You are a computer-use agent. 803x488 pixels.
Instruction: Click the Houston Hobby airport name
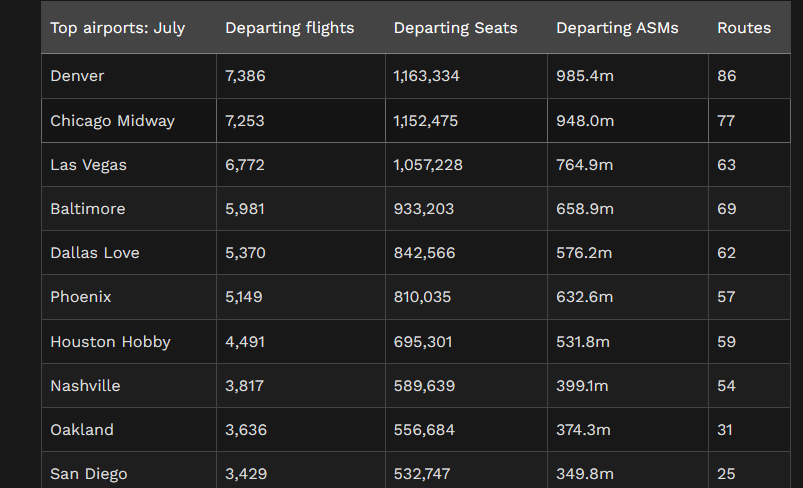(110, 342)
